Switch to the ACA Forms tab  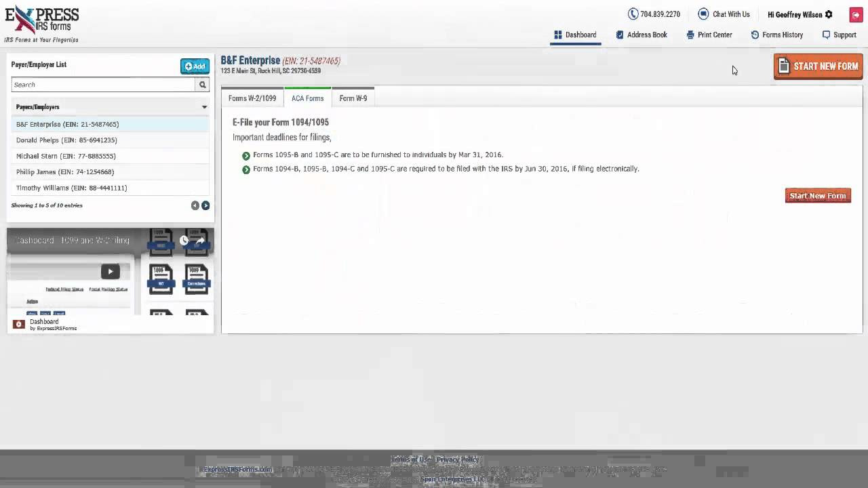(308, 98)
